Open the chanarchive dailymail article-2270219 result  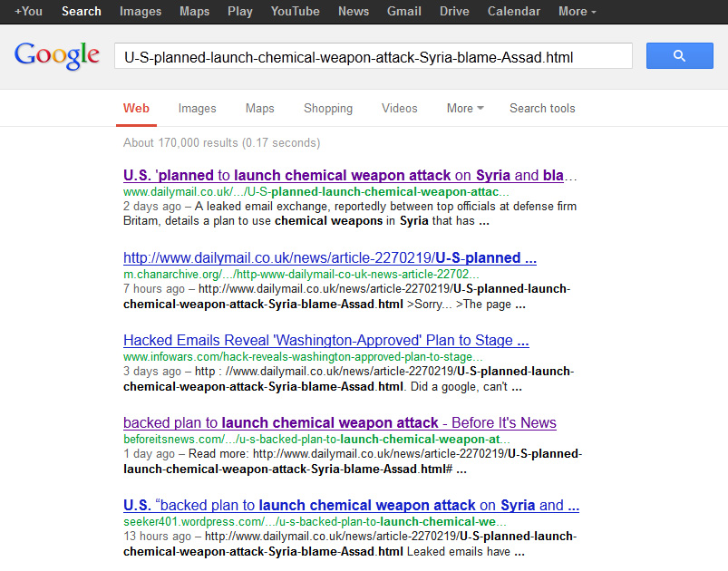(330, 257)
